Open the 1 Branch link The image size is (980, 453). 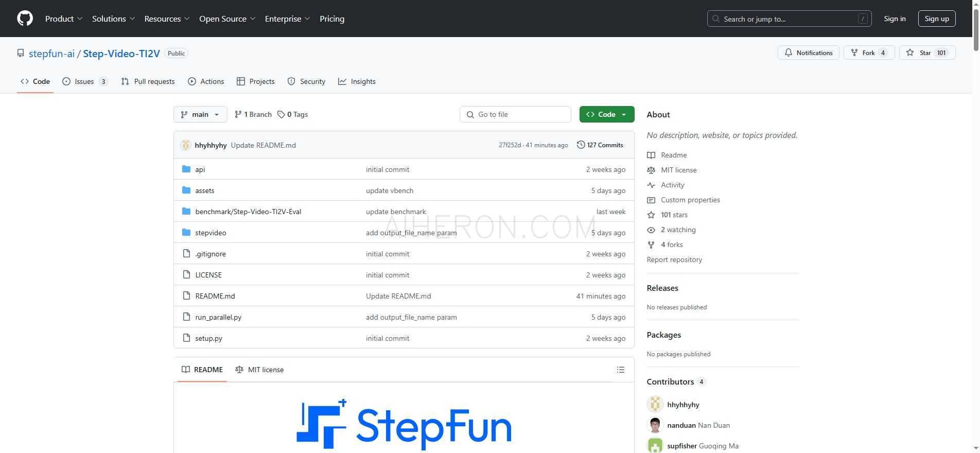point(253,114)
